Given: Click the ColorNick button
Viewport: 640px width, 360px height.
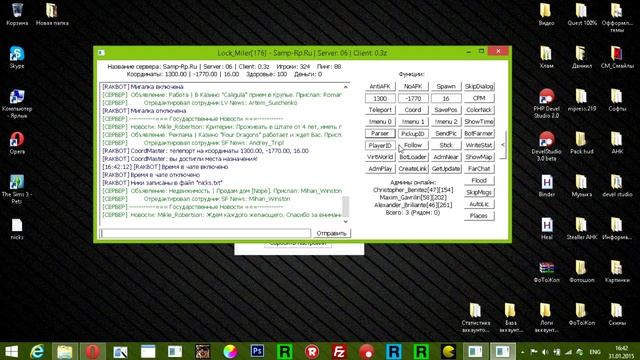Looking at the screenshot, I should pos(479,110).
